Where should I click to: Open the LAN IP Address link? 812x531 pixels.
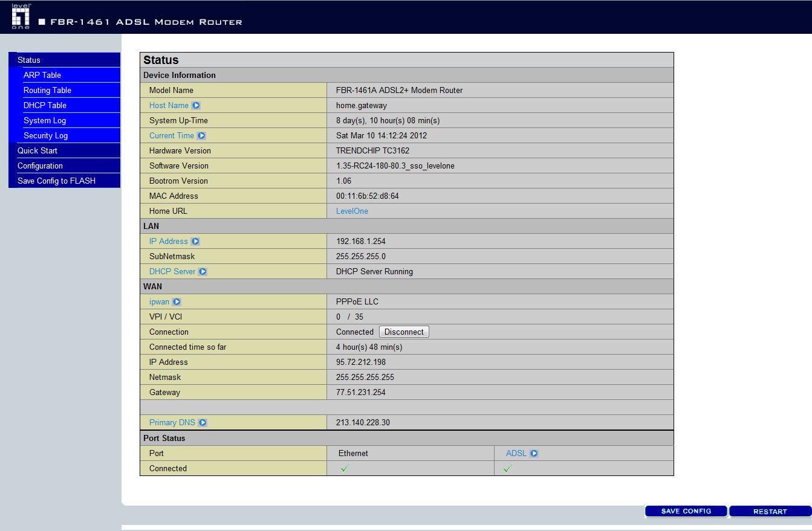[x=169, y=242]
